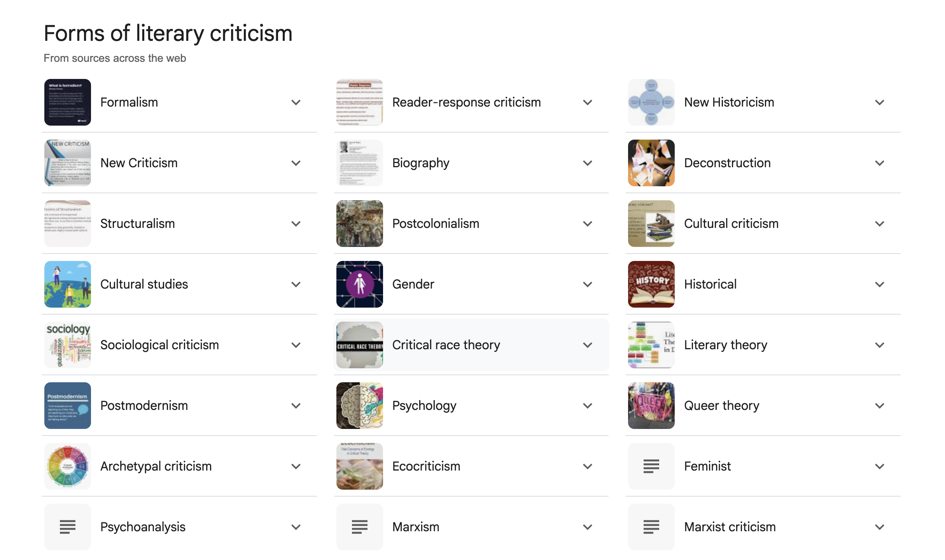The height and width of the screenshot is (560, 945).
Task: Expand the New Historicism chevron
Action: (x=879, y=102)
